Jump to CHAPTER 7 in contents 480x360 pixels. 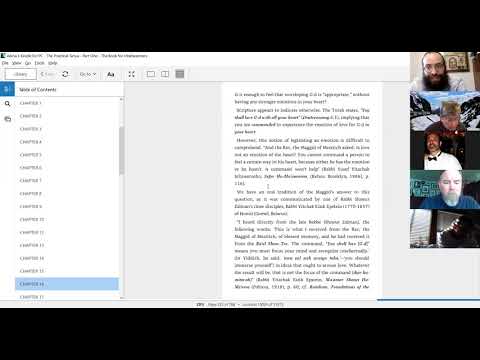(x=31, y=181)
